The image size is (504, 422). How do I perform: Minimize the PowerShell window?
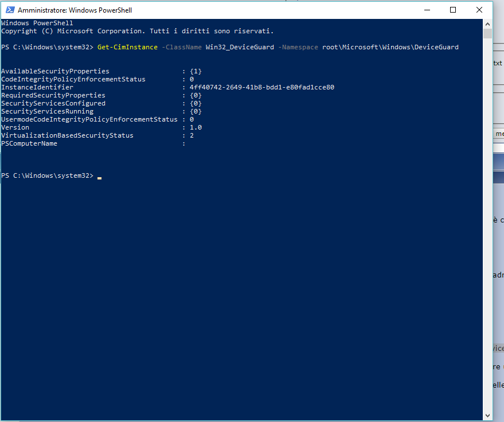pos(427,10)
